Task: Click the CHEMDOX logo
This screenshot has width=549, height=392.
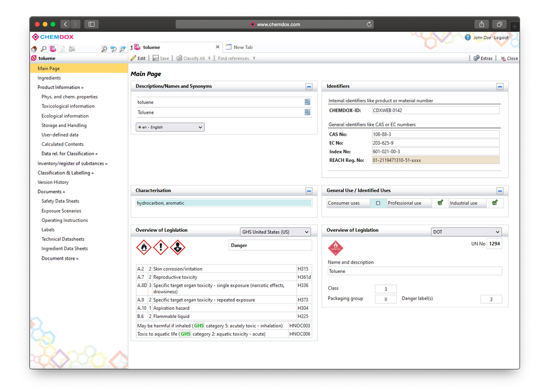Action: point(53,37)
